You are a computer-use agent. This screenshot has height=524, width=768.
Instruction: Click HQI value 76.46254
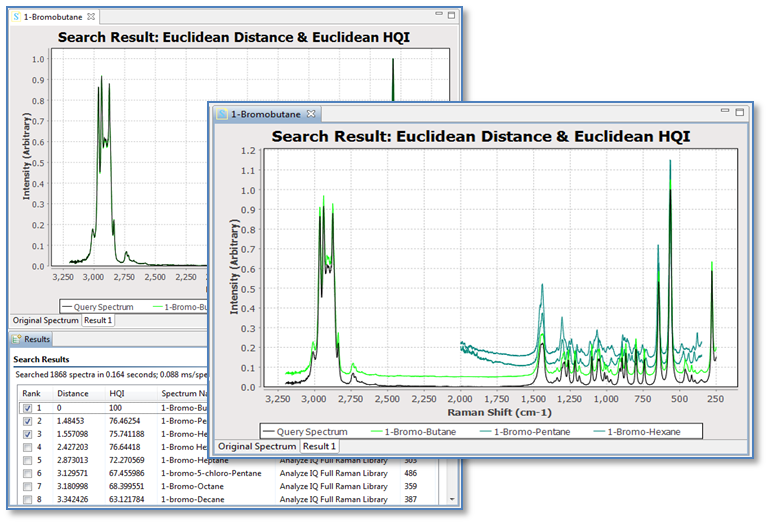pos(124,421)
